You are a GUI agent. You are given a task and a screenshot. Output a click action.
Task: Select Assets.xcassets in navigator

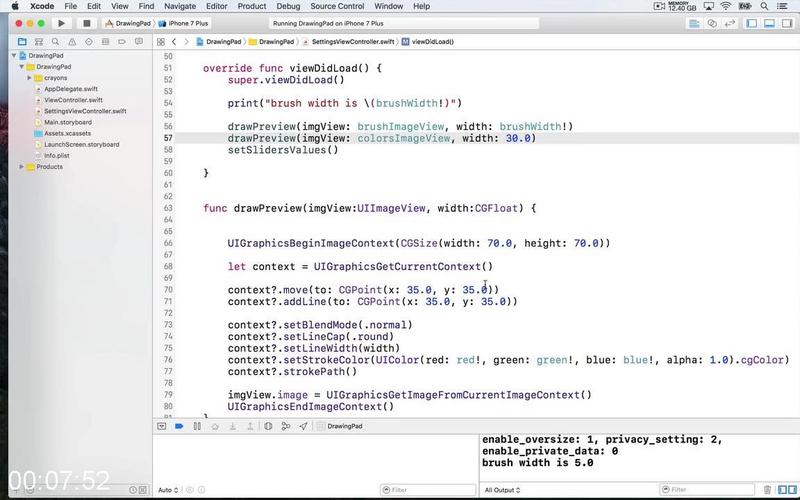coord(67,133)
